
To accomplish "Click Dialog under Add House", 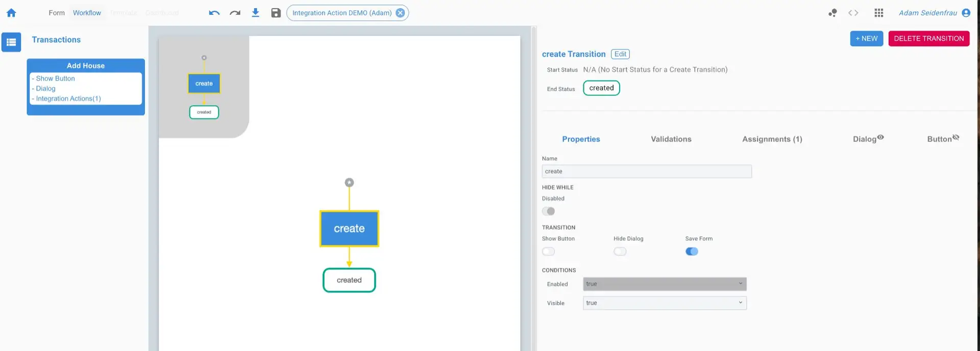I will click(45, 89).
